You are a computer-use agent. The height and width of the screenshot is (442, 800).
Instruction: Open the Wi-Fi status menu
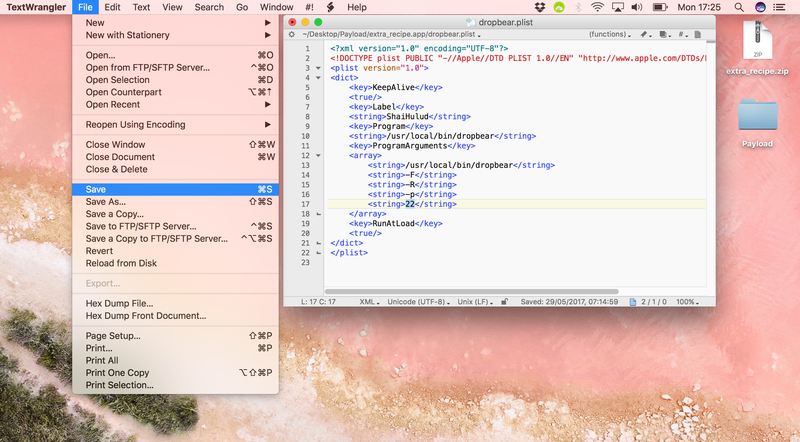597,7
